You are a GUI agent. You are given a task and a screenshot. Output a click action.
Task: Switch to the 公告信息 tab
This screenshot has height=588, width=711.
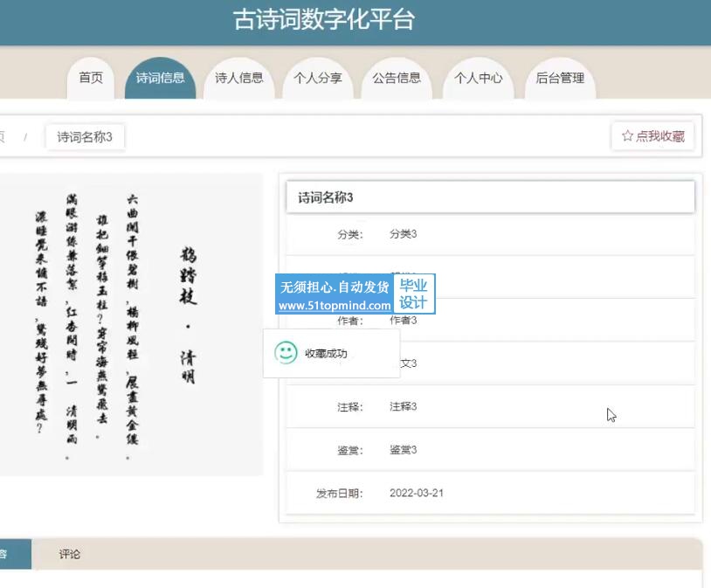point(397,78)
